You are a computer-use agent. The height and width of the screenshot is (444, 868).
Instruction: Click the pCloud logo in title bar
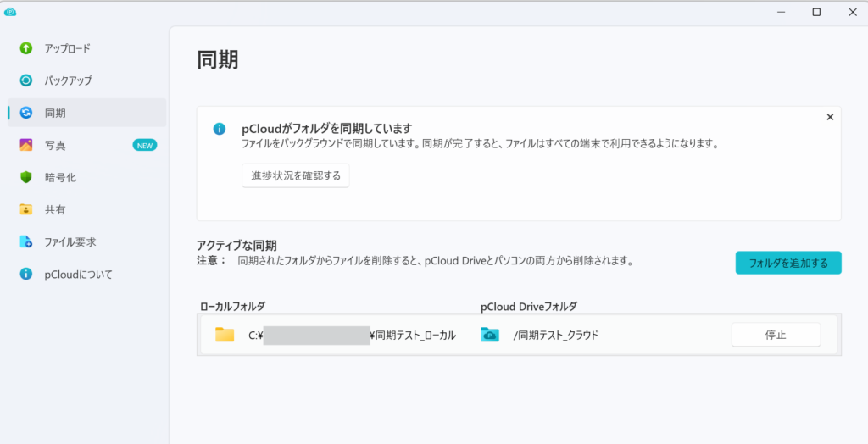10,11
